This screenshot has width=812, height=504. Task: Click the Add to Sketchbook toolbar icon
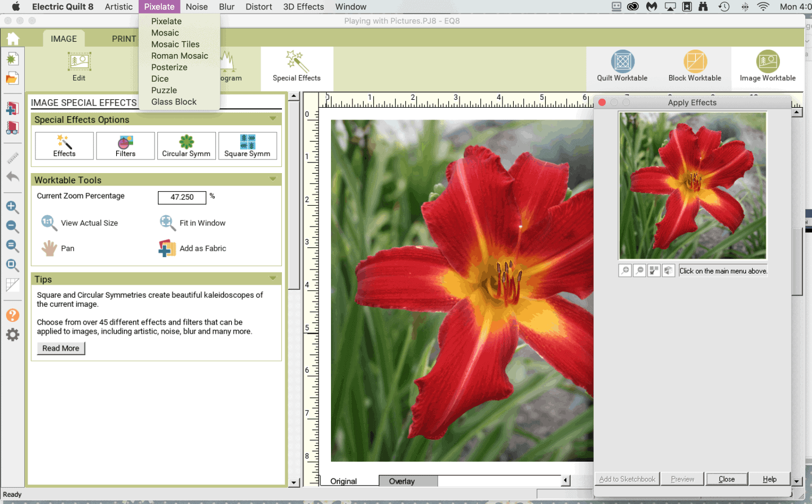tap(12, 108)
